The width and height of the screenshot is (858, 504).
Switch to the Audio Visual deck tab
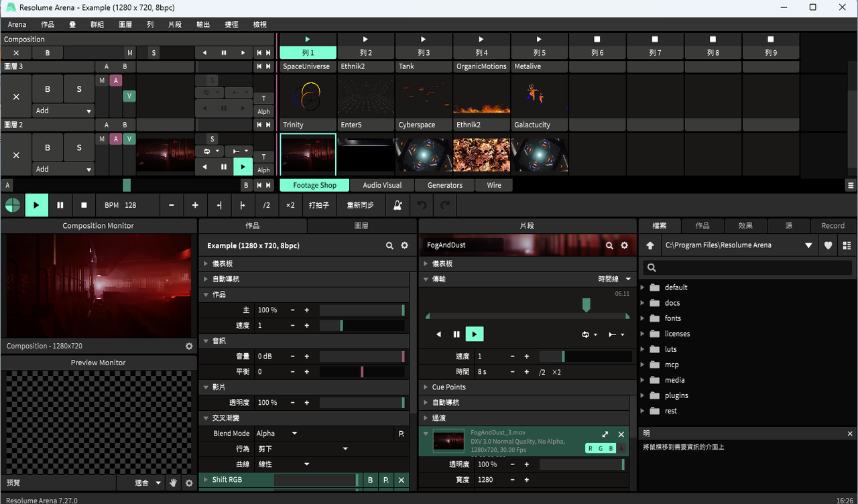point(382,186)
